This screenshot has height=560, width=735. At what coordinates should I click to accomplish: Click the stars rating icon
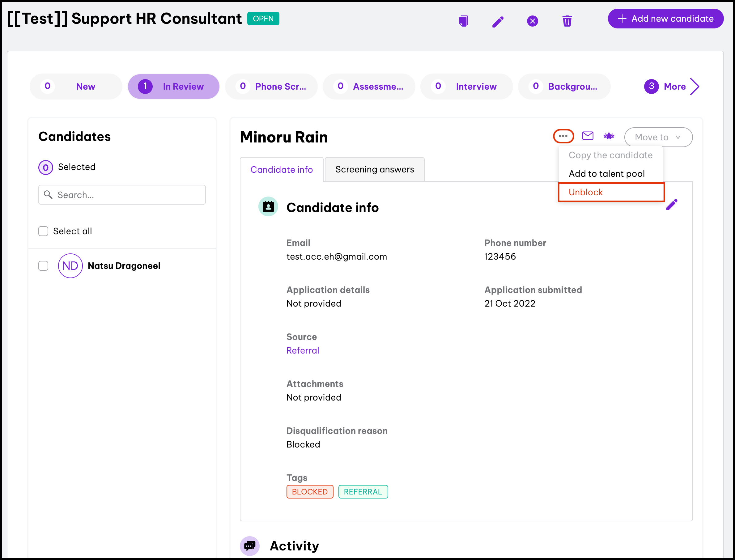point(609,136)
